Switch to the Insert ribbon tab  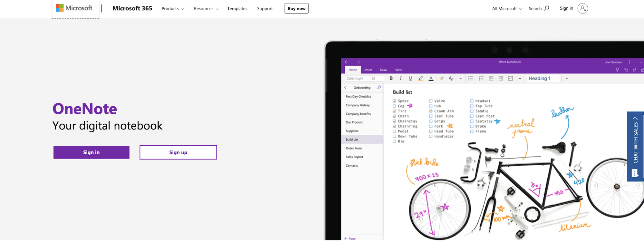coord(368,70)
